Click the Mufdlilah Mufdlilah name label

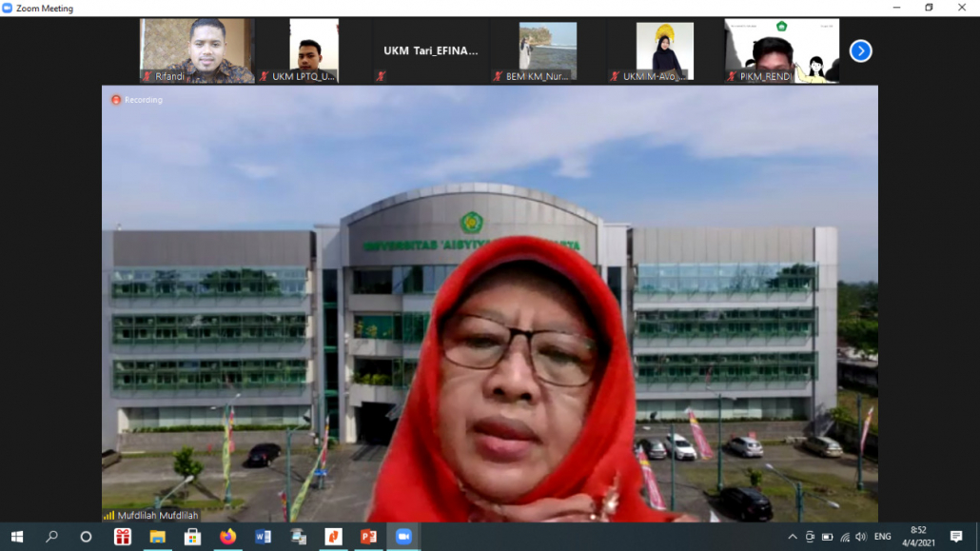click(157, 515)
